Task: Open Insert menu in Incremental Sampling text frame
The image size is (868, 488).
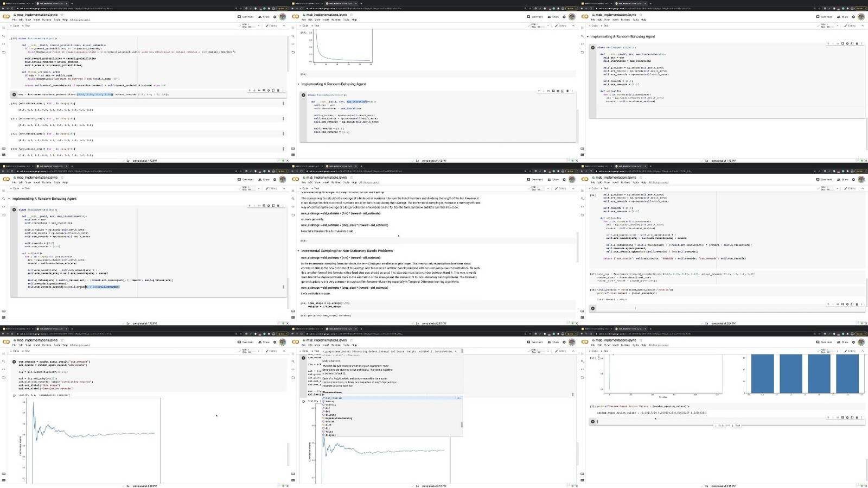Action: click(326, 182)
